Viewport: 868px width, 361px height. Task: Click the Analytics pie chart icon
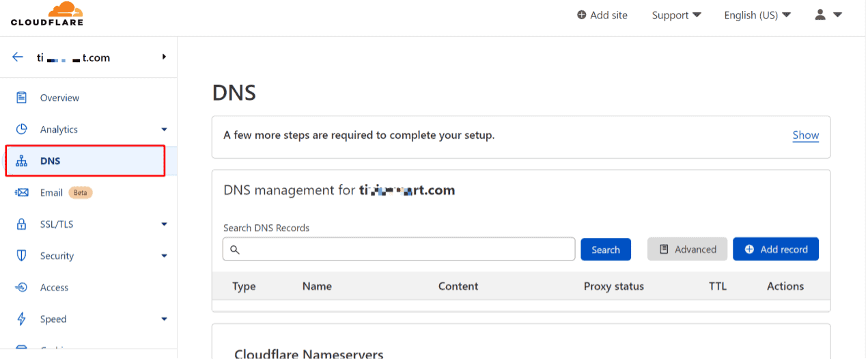(x=22, y=129)
